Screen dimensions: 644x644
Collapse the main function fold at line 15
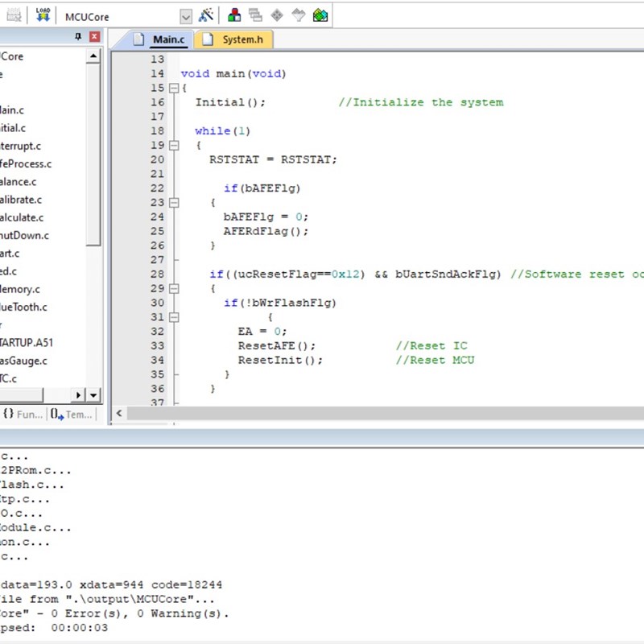(174, 88)
